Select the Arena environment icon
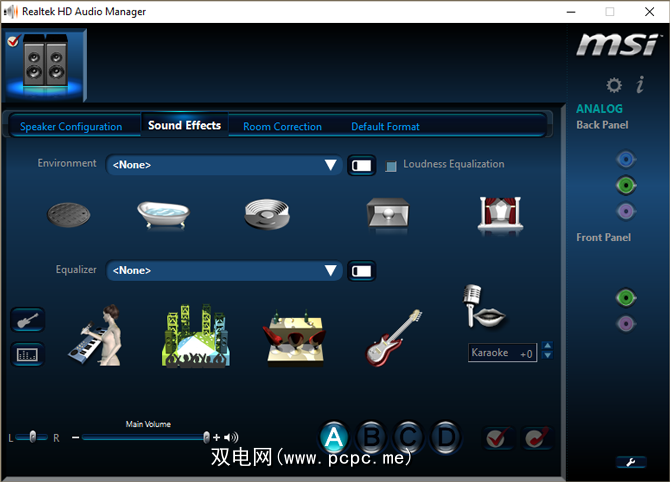Viewport: 670px width, 482px height. [267, 215]
